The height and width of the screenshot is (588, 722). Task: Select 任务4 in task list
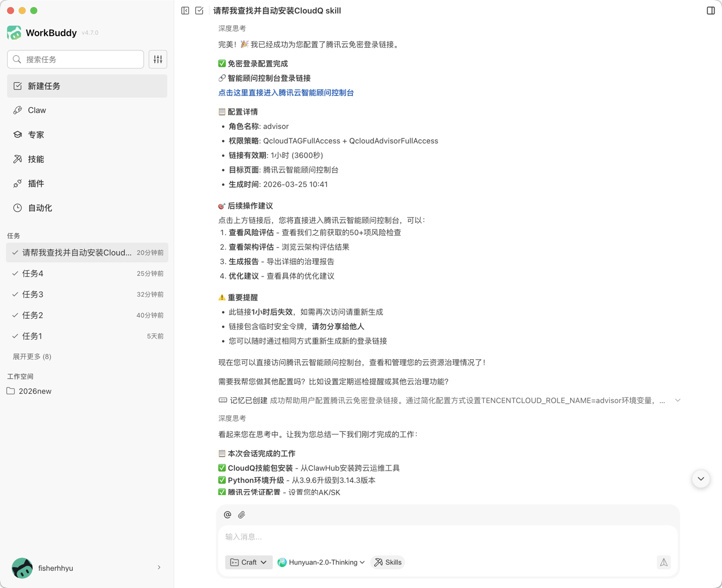pyautogui.click(x=87, y=274)
